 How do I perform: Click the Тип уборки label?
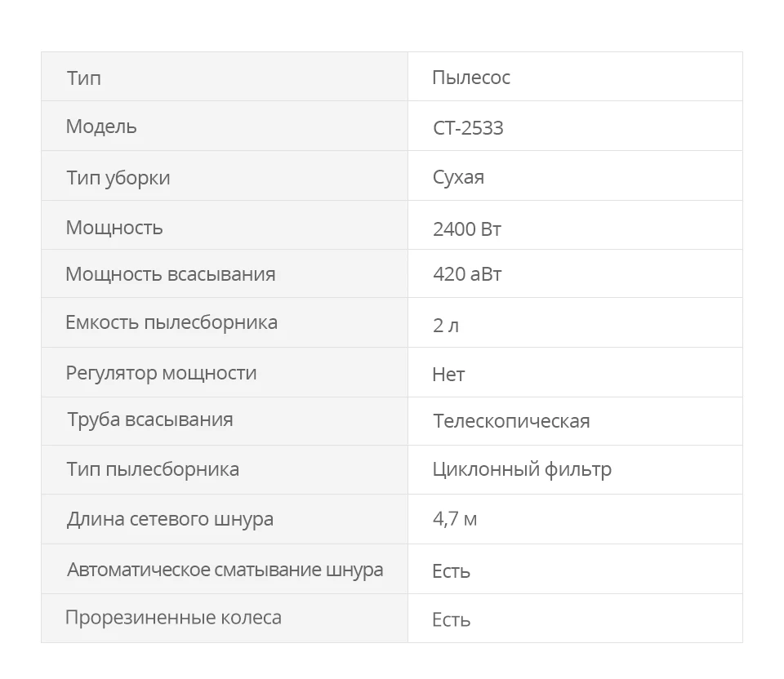pos(118,178)
